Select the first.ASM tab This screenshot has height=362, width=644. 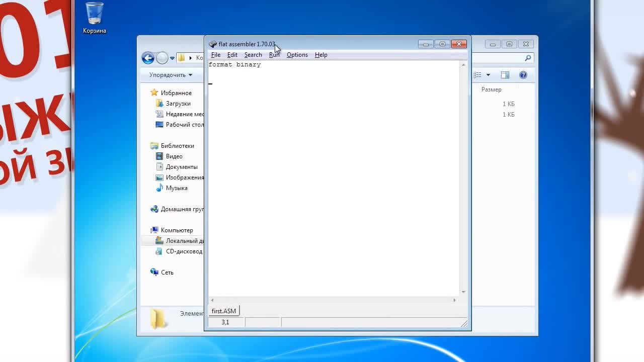223,311
